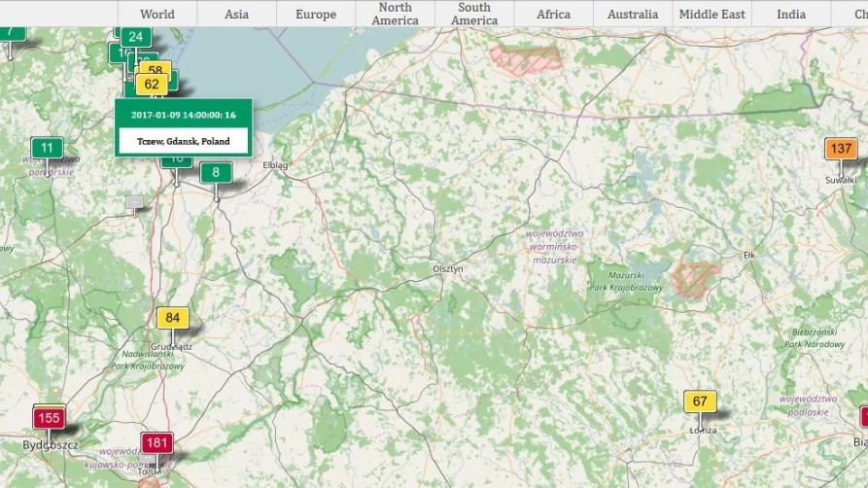Select the Europe tab

pos(316,14)
